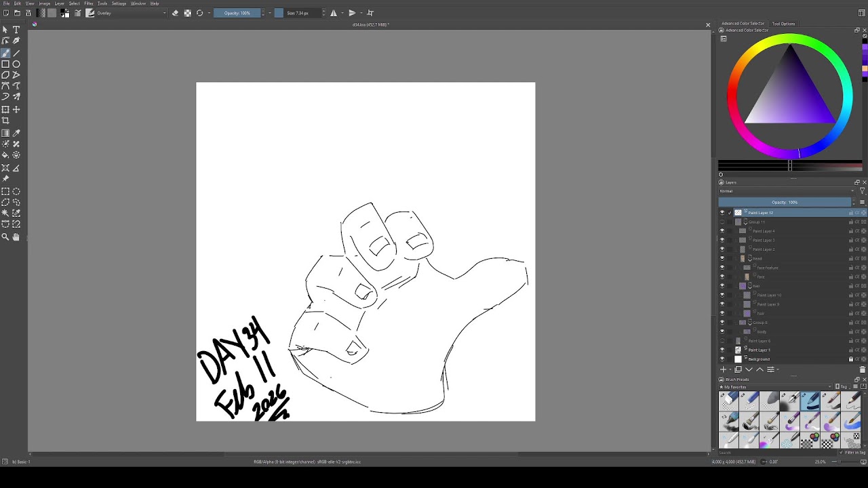The image size is (868, 488).
Task: Toggle visibility of Group 11 layer
Action: (x=722, y=222)
